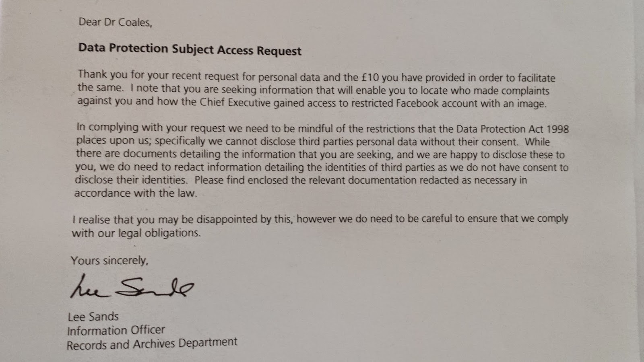Click the 'Dear Dr Coales' greeting
This screenshot has width=644, height=362.
(116, 22)
